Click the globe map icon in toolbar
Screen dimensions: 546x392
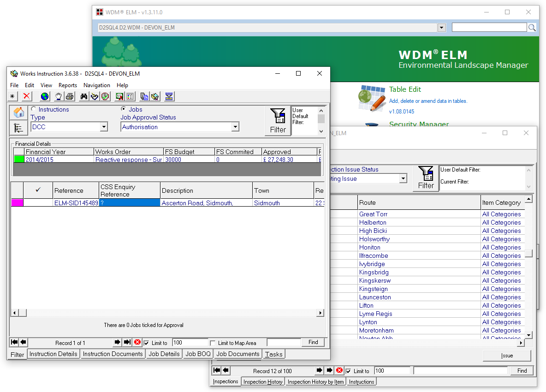coord(45,96)
